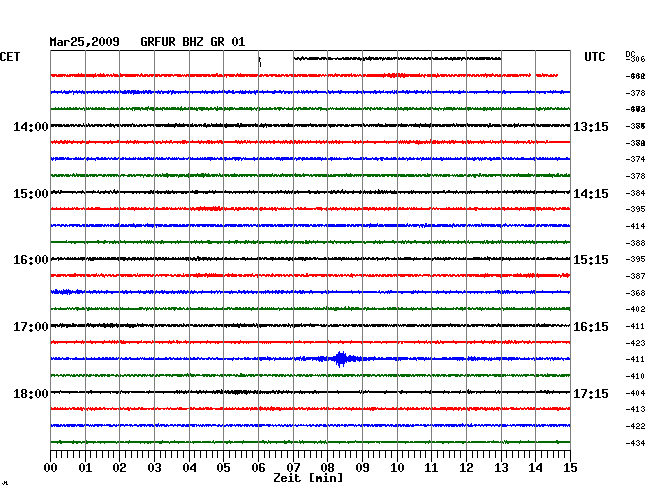Click the DC offset value -413

(635, 409)
